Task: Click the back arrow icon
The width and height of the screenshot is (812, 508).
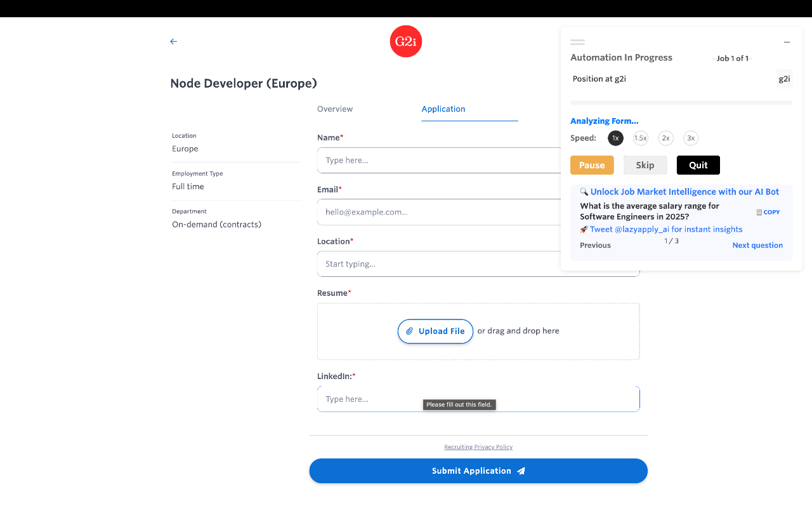Action: (173, 41)
